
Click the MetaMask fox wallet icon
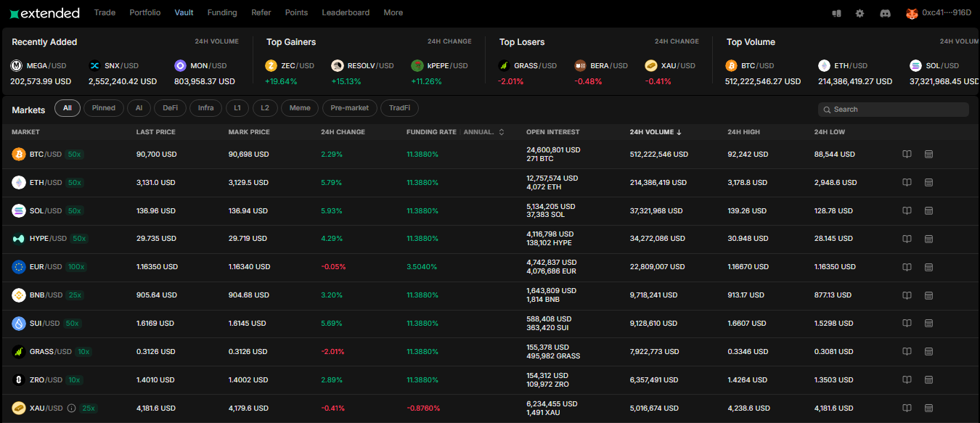pos(911,12)
